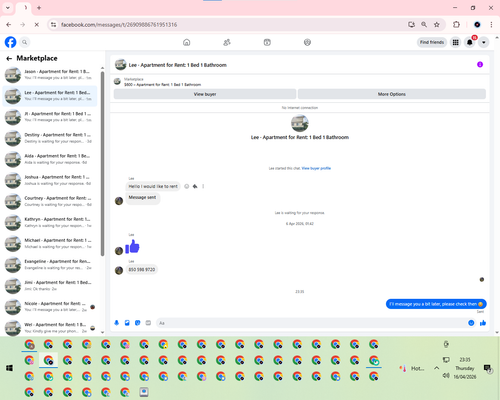This screenshot has width=500, height=400.
Task: Open the JI apartment conversation
Action: coord(50,117)
